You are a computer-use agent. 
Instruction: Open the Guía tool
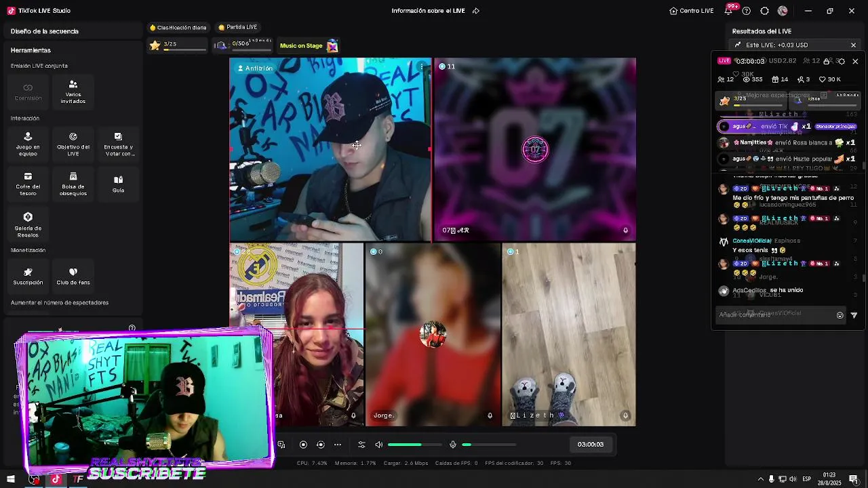tap(118, 184)
